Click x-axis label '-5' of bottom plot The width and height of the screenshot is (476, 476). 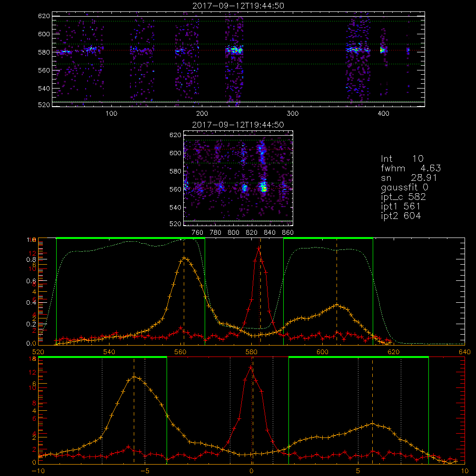(x=145, y=471)
